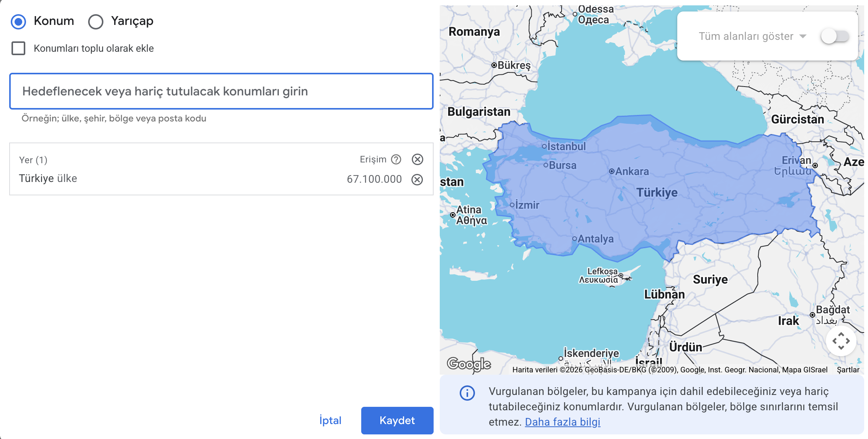Click the location targeting input field
This screenshot has height=439, width=868.
221,91
